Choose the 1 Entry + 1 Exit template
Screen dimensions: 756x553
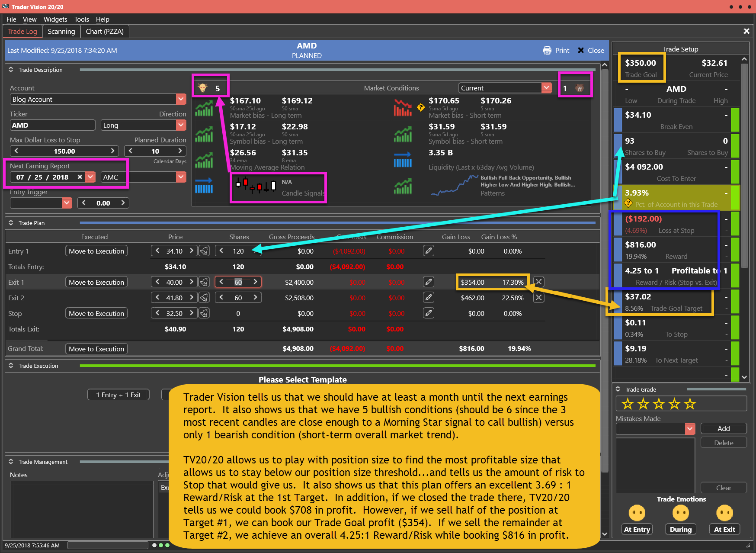119,395
